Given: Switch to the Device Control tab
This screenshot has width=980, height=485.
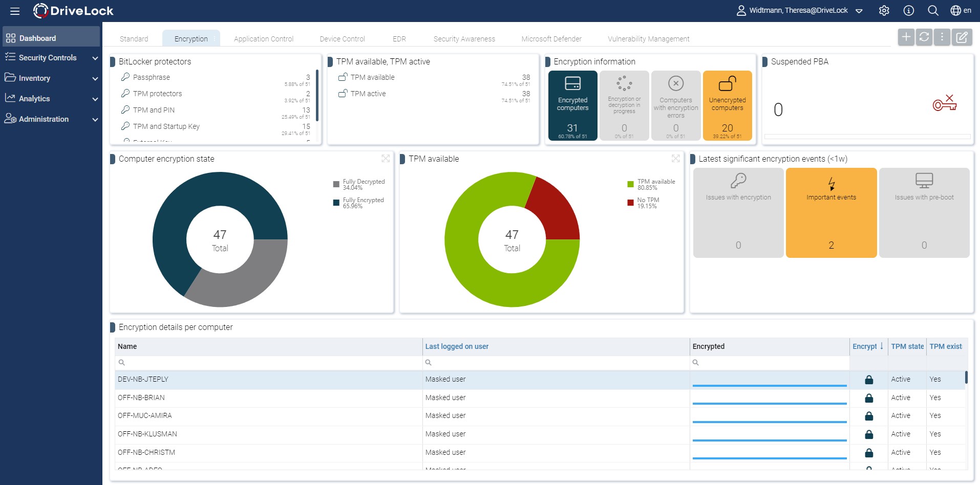Looking at the screenshot, I should pyautogui.click(x=342, y=39).
